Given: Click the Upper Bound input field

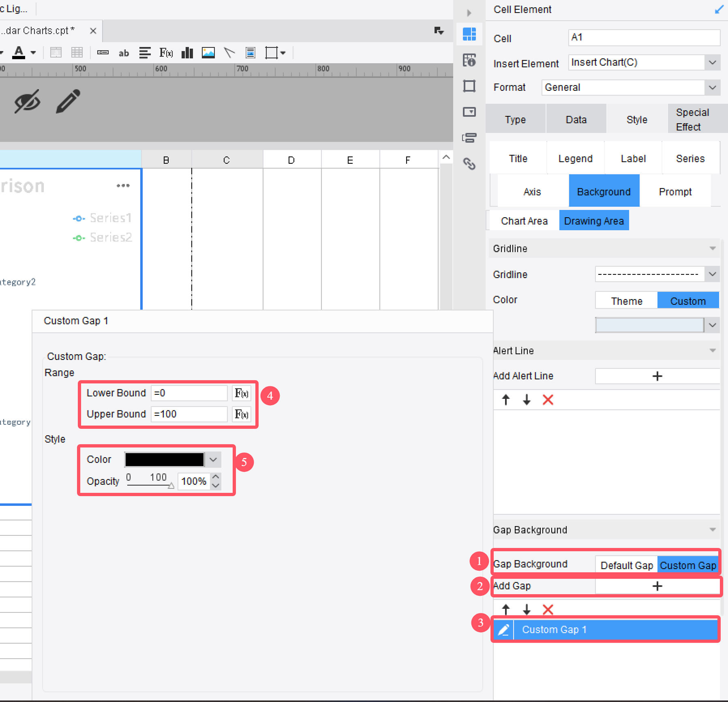Looking at the screenshot, I should click(x=189, y=414).
